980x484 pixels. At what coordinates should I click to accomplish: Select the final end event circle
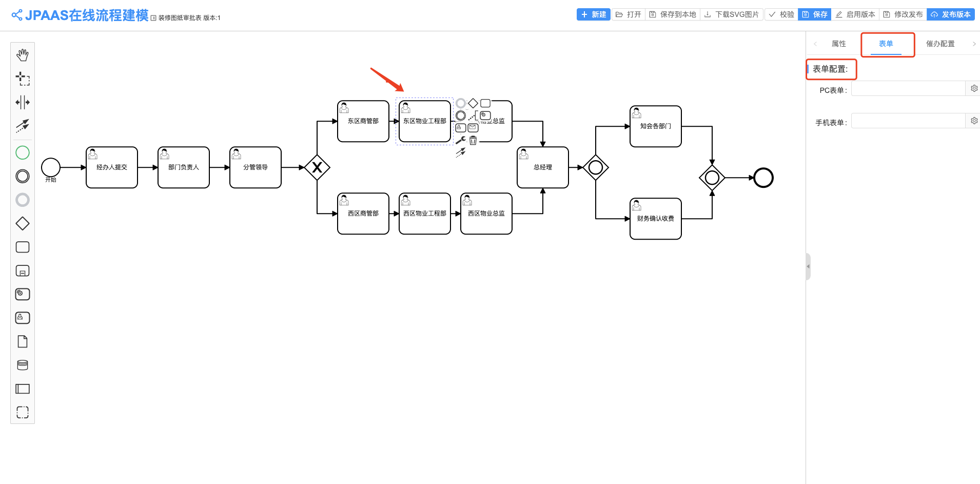coord(763,178)
